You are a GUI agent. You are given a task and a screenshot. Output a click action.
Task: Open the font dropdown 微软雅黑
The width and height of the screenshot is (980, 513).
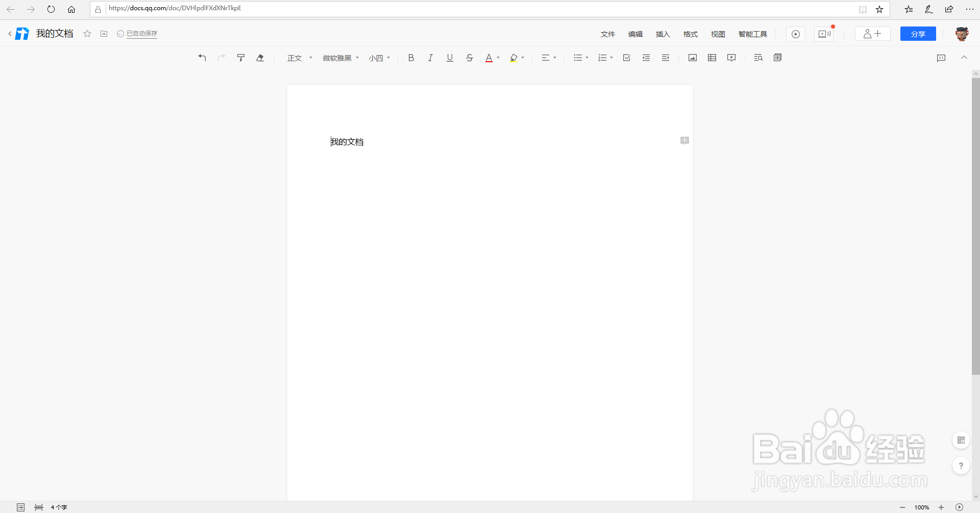point(341,58)
